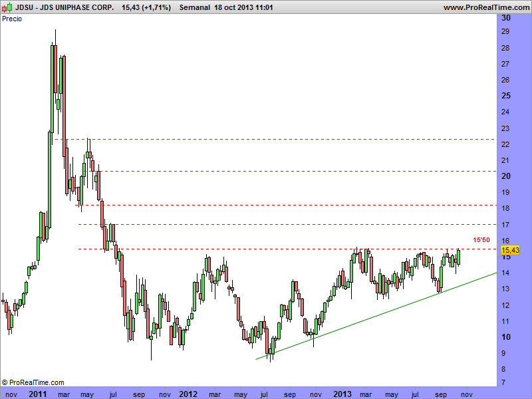Viewport: 532px width, 399px height.
Task: Select the dashed resistance line at 15'50
Action: tap(287, 249)
